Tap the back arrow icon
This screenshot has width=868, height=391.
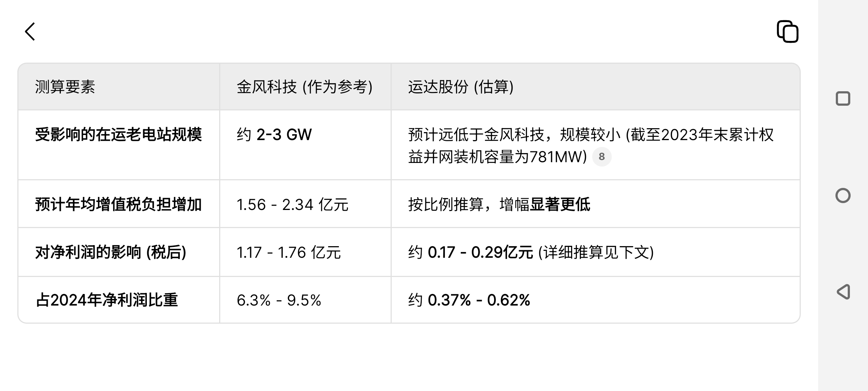click(x=30, y=31)
